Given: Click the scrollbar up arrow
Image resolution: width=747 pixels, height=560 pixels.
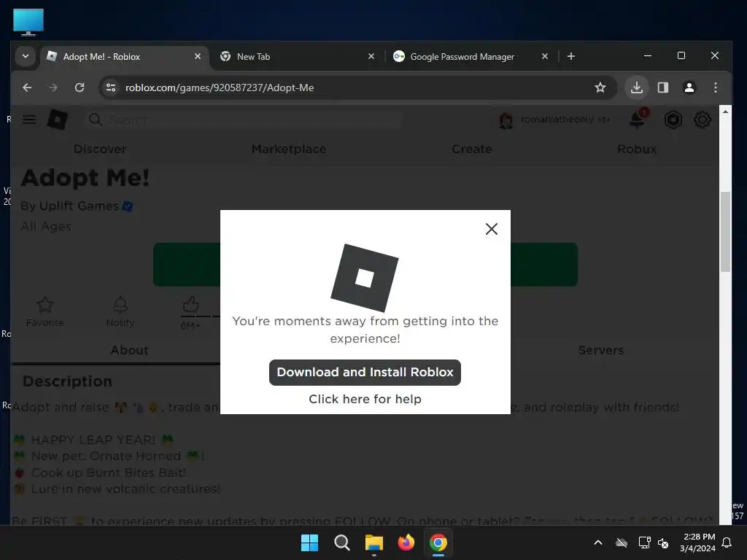Looking at the screenshot, I should [x=725, y=112].
